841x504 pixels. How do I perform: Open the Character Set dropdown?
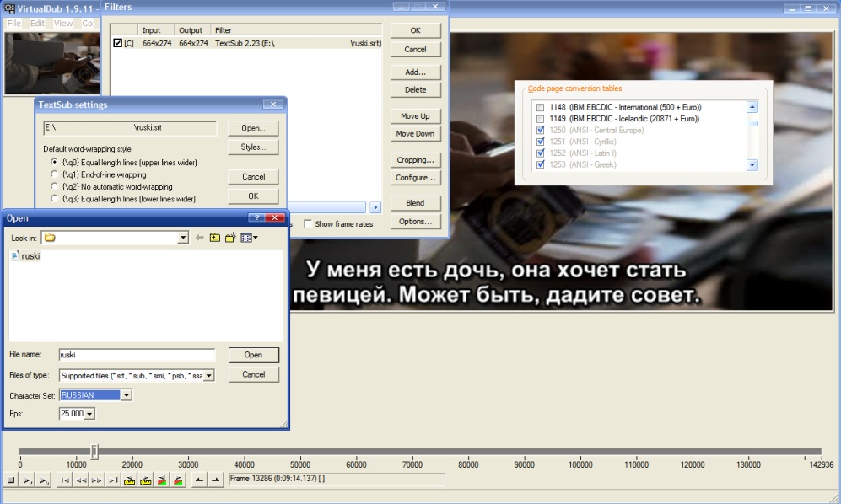pyautogui.click(x=126, y=395)
